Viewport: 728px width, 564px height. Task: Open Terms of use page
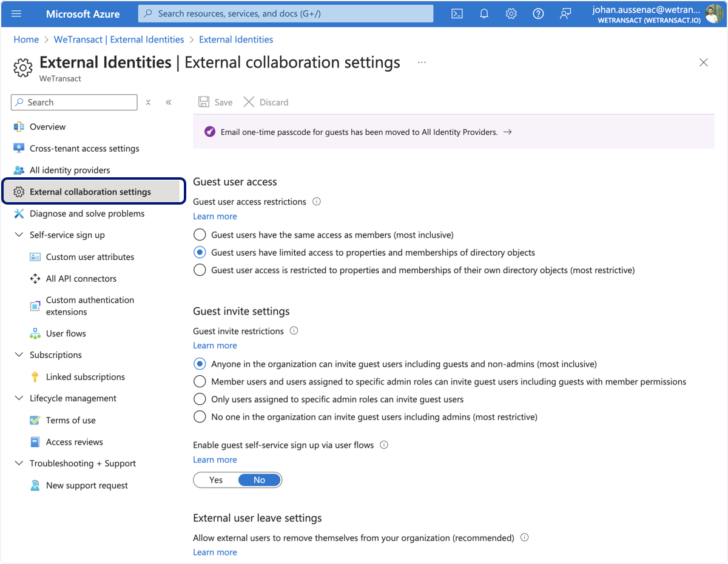(x=71, y=420)
